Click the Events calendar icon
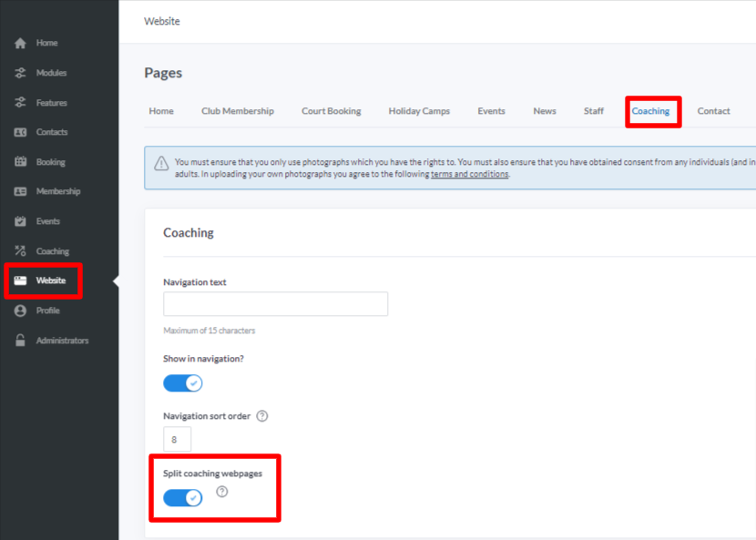 pos(20,221)
